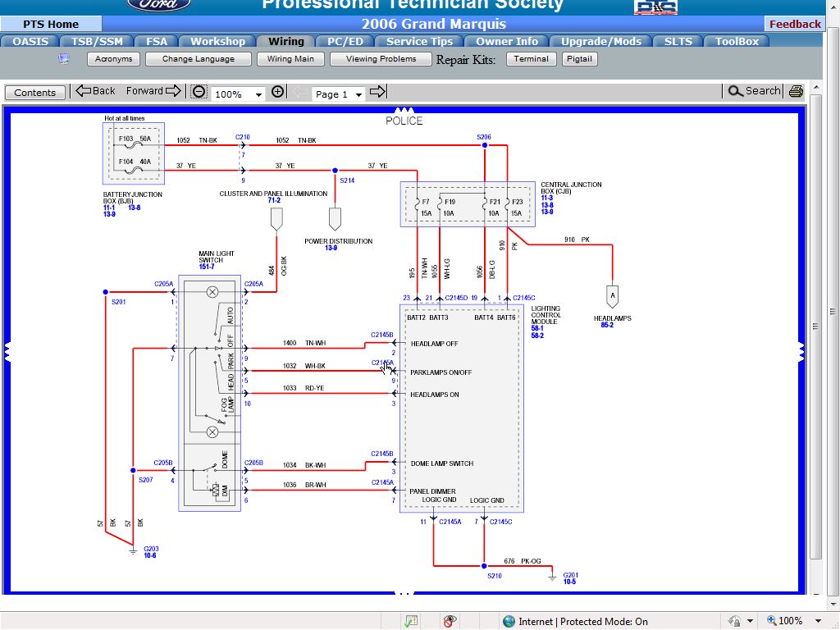
Task: Click the zoom in plus icon
Action: coord(277,92)
